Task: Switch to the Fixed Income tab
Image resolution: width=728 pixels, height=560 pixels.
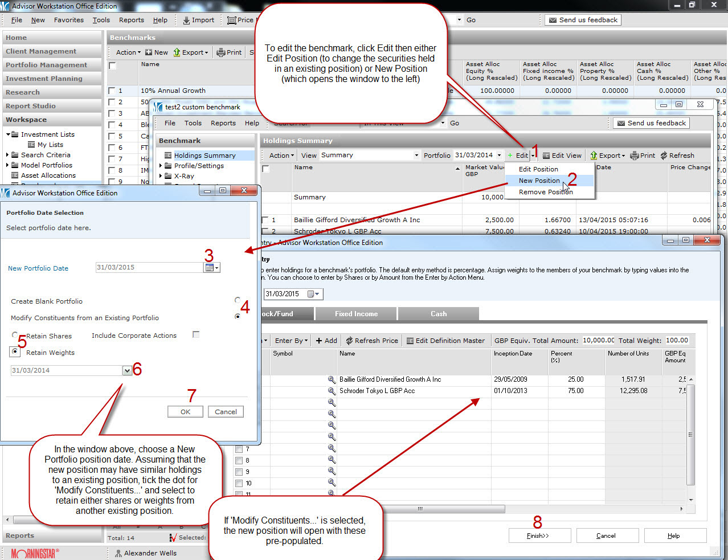Action: (356, 314)
